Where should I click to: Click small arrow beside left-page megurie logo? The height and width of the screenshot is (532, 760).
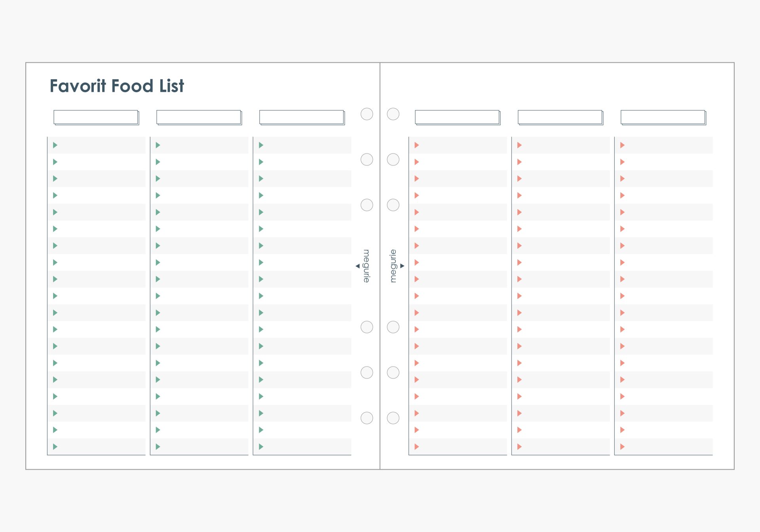coord(357,266)
